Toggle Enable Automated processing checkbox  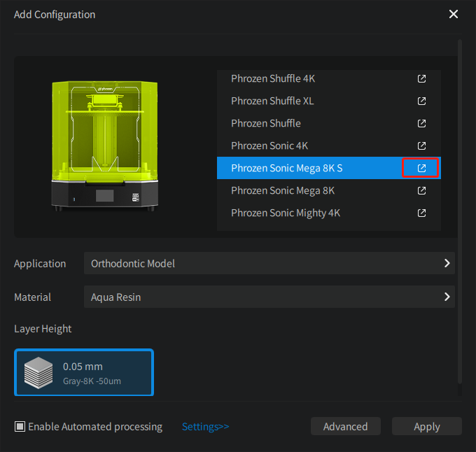click(x=20, y=427)
